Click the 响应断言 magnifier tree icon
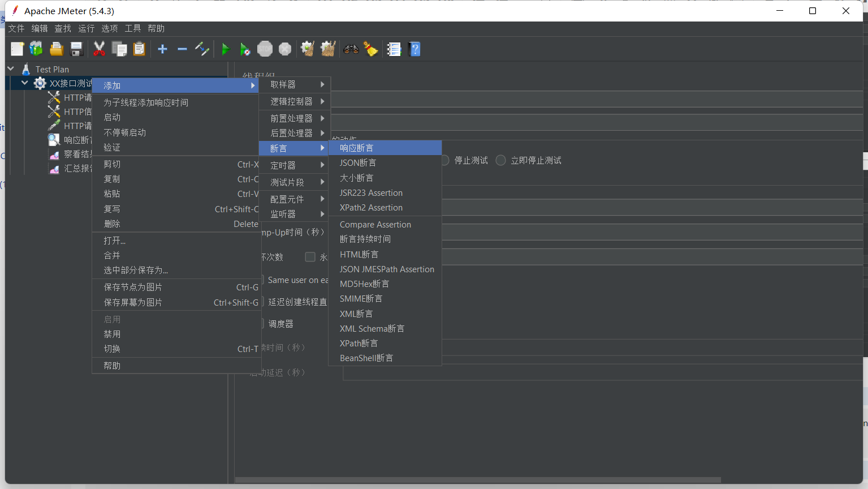This screenshot has width=868, height=489. 54,140
